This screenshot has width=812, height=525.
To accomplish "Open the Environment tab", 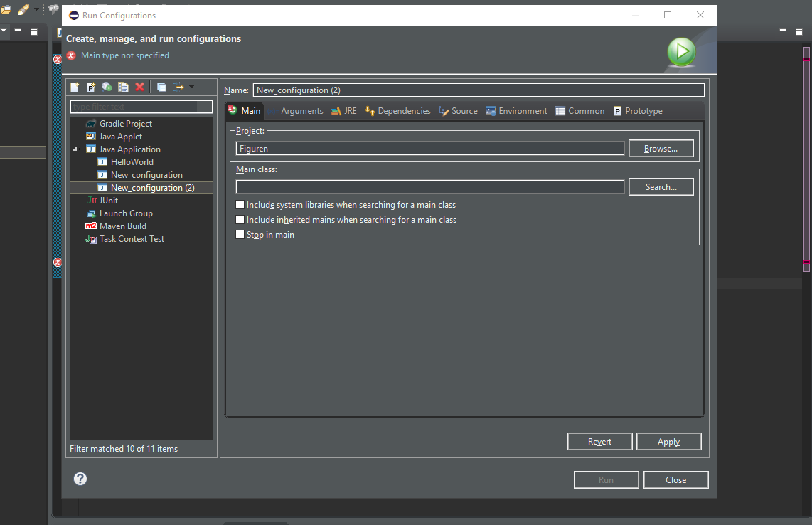I will click(517, 110).
